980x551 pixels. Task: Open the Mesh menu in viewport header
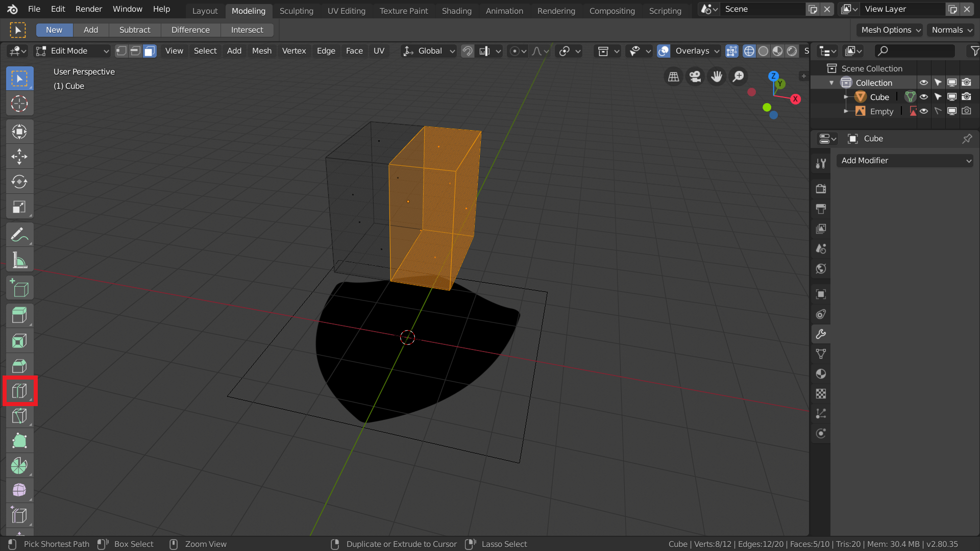(x=262, y=51)
